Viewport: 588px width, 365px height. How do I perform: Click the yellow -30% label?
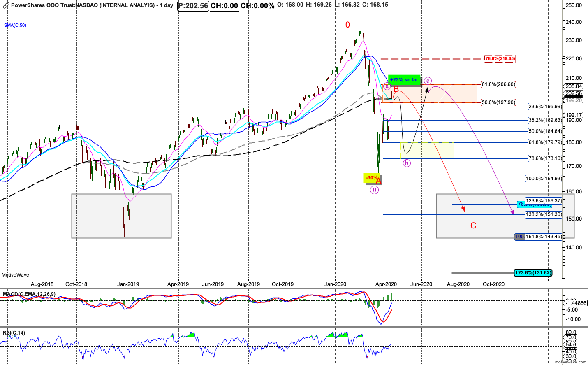click(371, 178)
